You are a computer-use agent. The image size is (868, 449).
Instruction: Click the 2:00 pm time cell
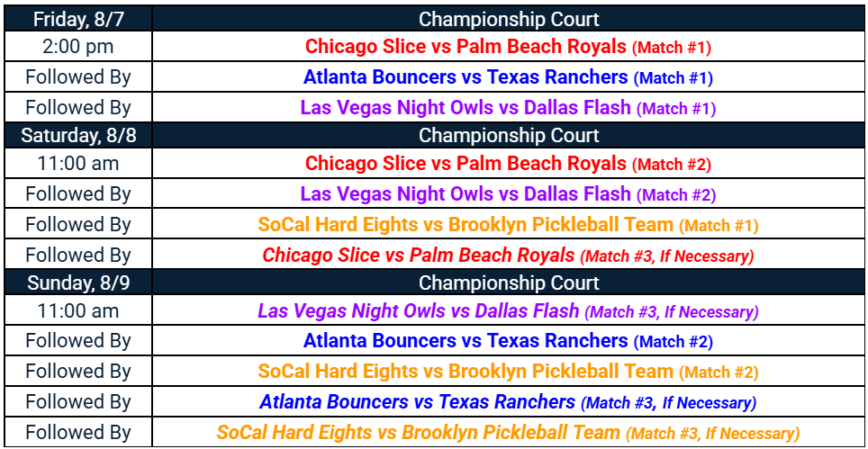[78, 47]
